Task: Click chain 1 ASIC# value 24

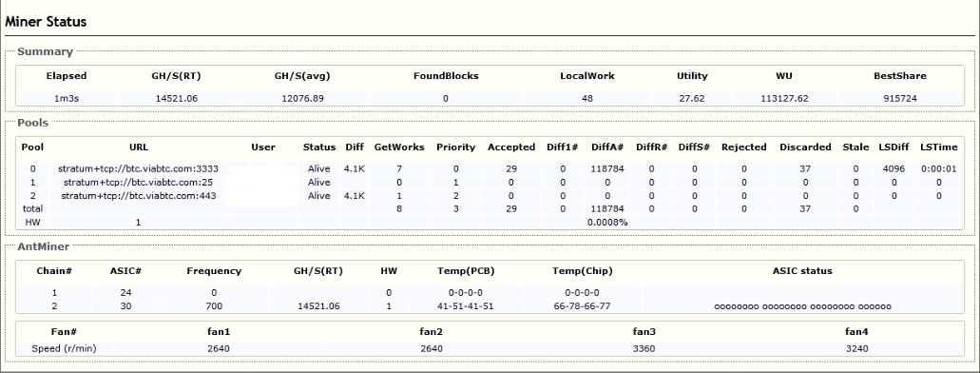Action: click(x=125, y=292)
